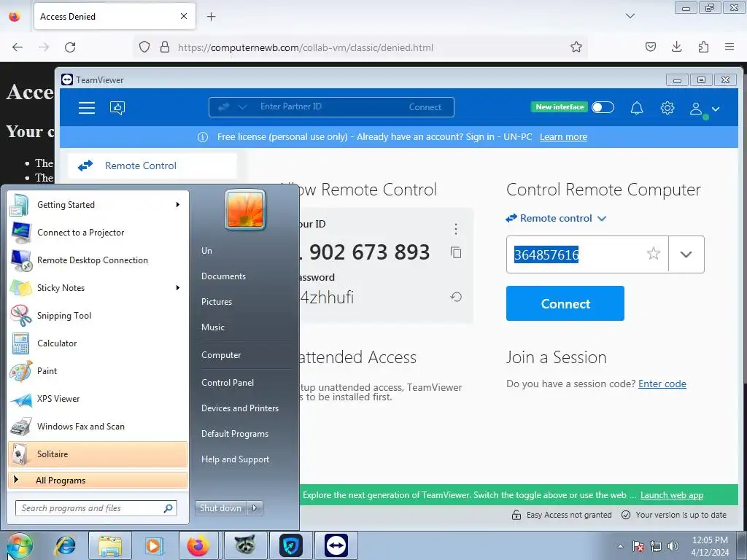
Task: Open Devices and Printers
Action: pos(240,408)
